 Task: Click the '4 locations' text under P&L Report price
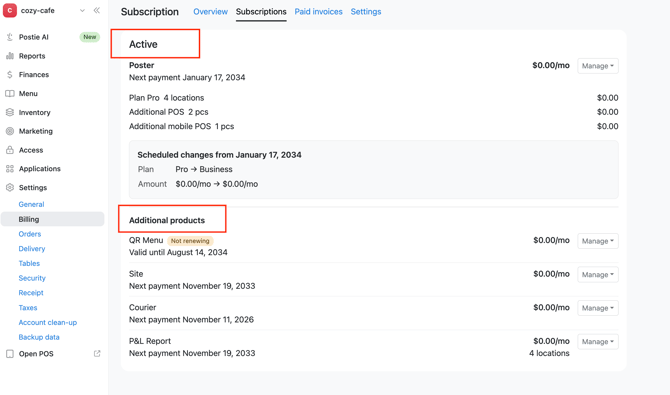coord(549,354)
